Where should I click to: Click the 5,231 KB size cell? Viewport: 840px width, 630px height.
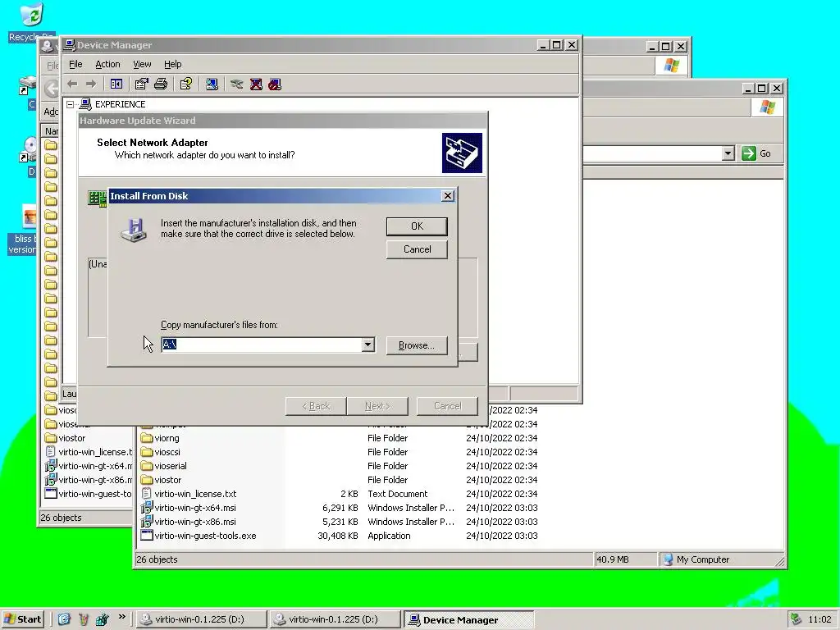point(340,521)
